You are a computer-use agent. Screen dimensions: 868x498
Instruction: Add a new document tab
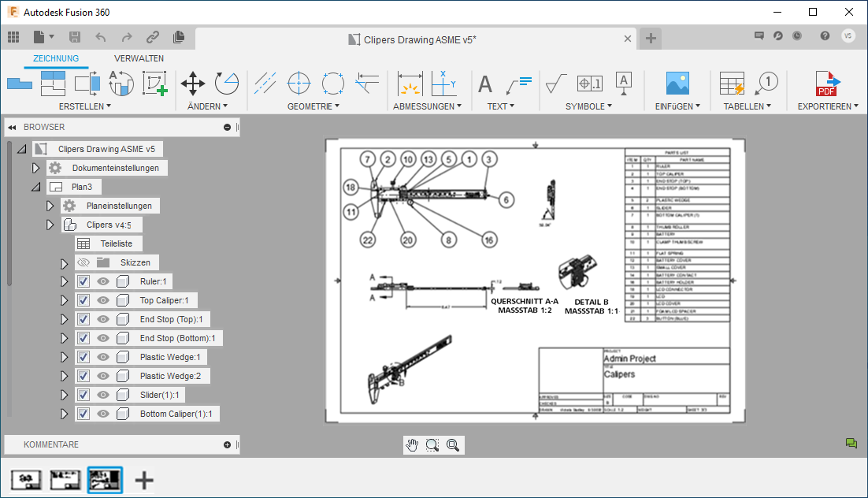[651, 39]
